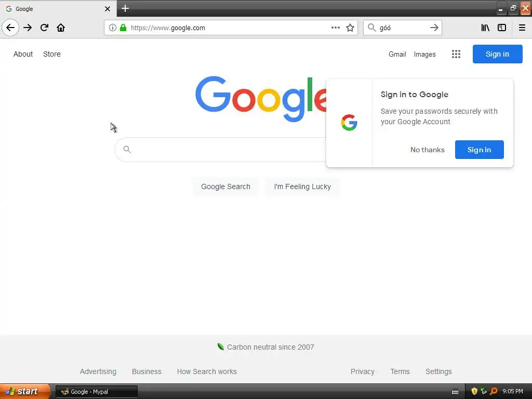
Task: Click magnifier icon inside Google search field
Action: pos(127,149)
